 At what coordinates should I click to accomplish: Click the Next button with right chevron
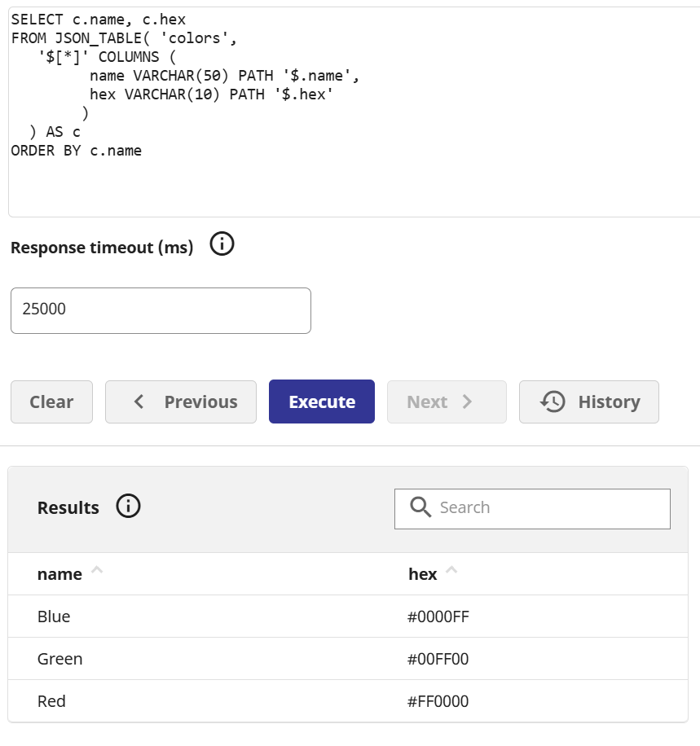tap(446, 402)
